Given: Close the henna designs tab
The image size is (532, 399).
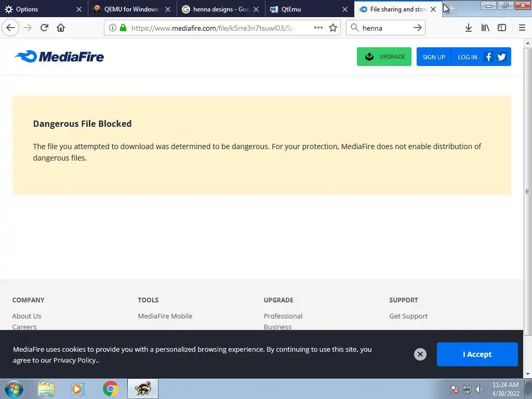Looking at the screenshot, I should (256, 9).
